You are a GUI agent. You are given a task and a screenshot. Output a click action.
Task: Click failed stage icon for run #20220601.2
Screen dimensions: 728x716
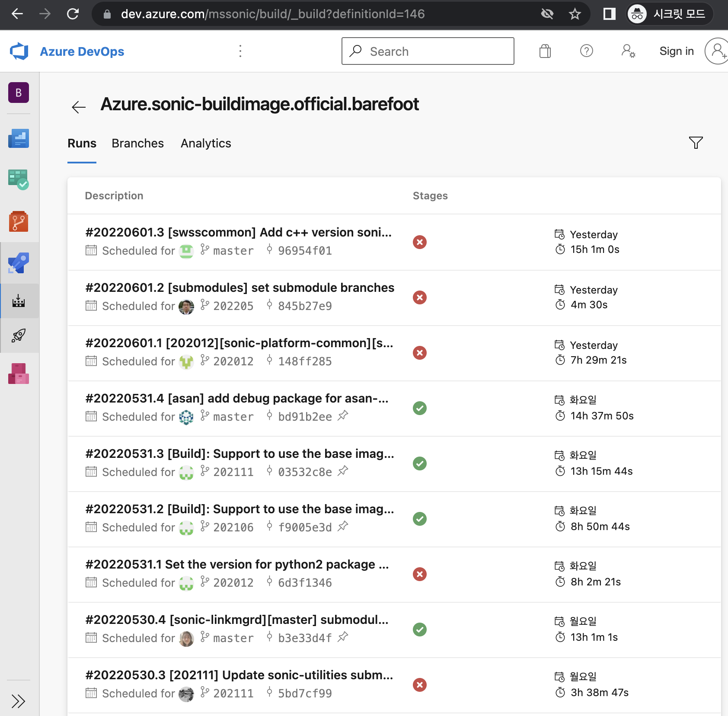(x=420, y=297)
